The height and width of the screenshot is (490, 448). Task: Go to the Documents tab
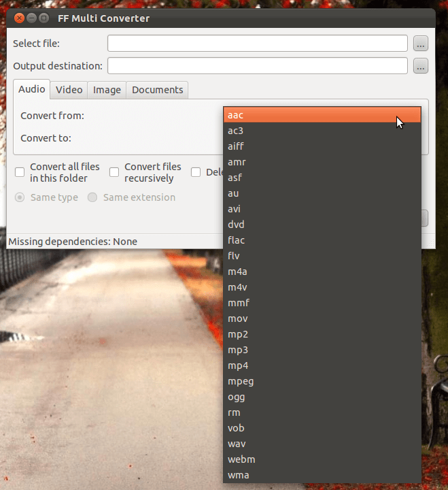click(157, 90)
